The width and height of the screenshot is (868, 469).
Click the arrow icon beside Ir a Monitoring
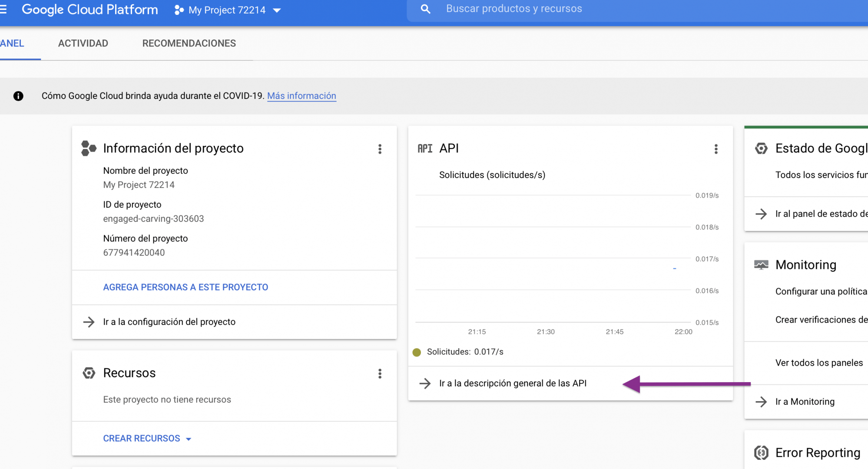[x=761, y=402]
